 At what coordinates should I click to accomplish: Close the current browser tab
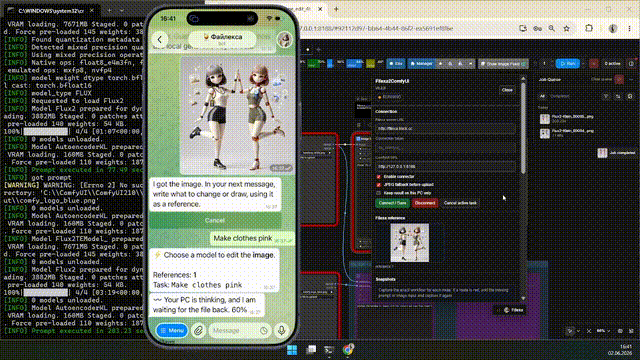click(320, 9)
